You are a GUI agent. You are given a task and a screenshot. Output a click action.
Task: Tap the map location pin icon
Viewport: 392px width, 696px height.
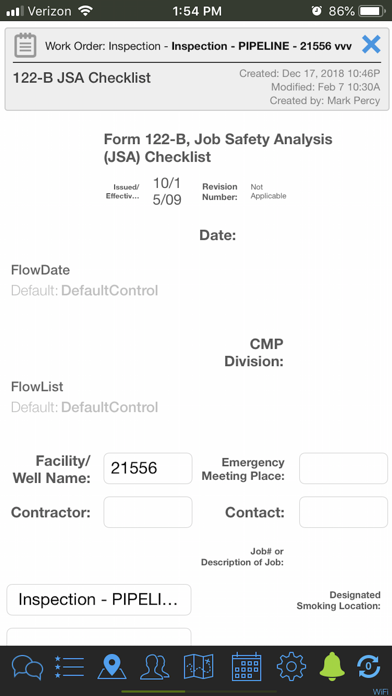112,667
